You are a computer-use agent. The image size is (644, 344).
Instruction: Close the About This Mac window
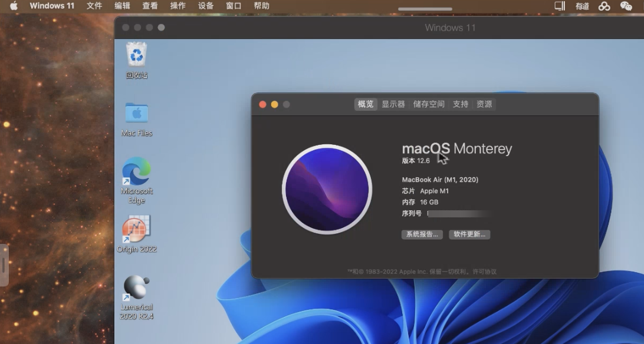pyautogui.click(x=263, y=104)
